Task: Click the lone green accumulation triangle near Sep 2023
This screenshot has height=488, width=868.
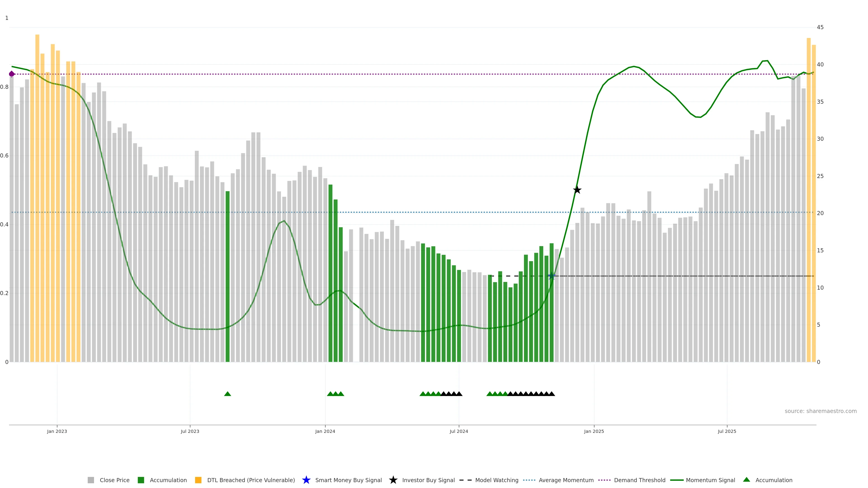Action: coord(227,394)
